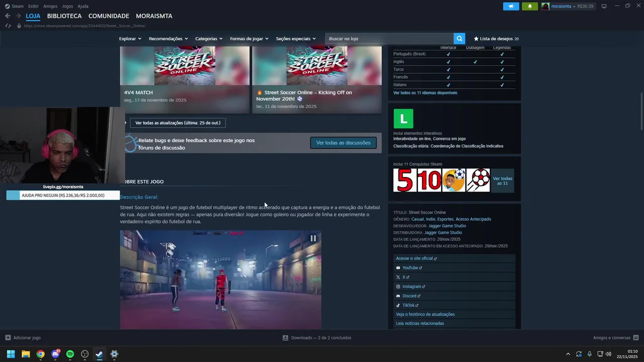
Task: Open Veja o histórico de atualizações
Action: (x=454, y=314)
